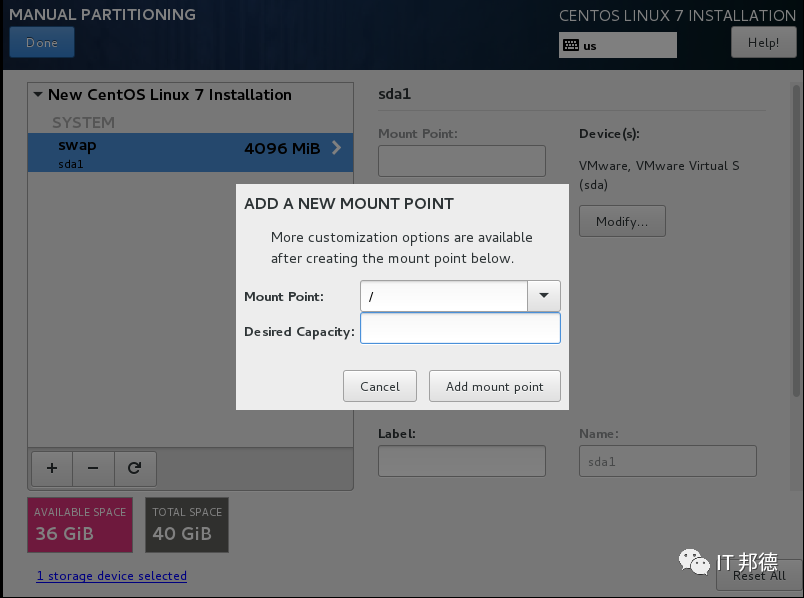Click the Done button

(42, 43)
